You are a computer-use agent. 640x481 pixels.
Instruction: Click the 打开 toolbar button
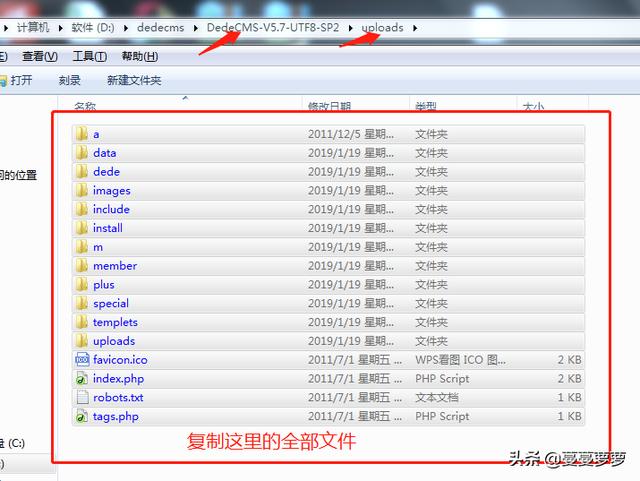click(x=16, y=80)
